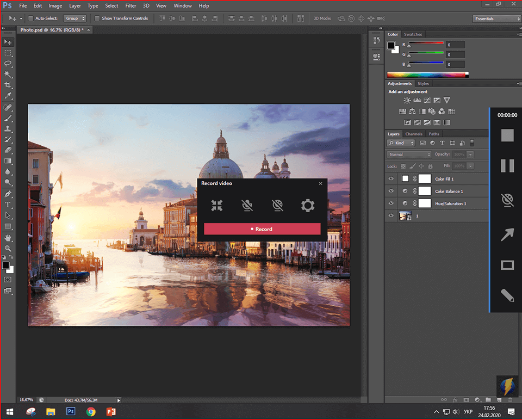Choose the Hand tool
This screenshot has width=522, height=420.
tap(8, 237)
